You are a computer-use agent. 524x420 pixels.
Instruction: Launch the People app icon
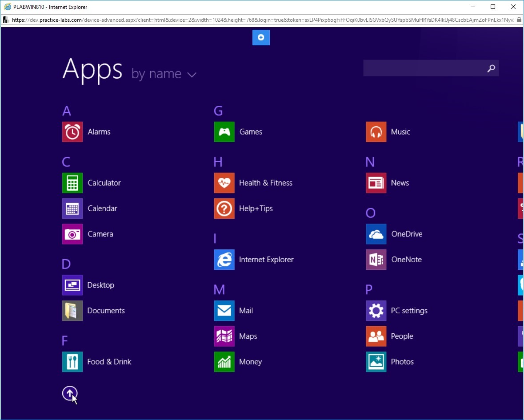pyautogui.click(x=376, y=336)
